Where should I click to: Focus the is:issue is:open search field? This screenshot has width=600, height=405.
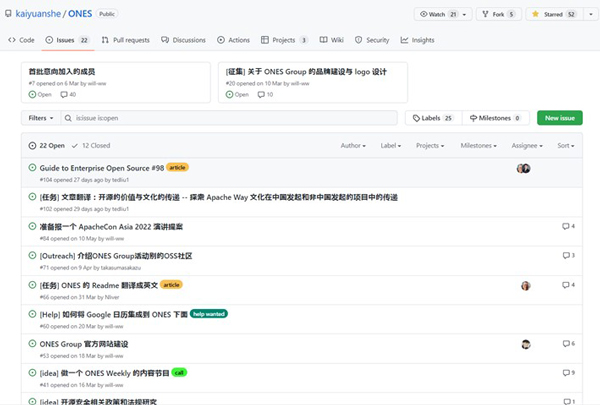pos(229,118)
